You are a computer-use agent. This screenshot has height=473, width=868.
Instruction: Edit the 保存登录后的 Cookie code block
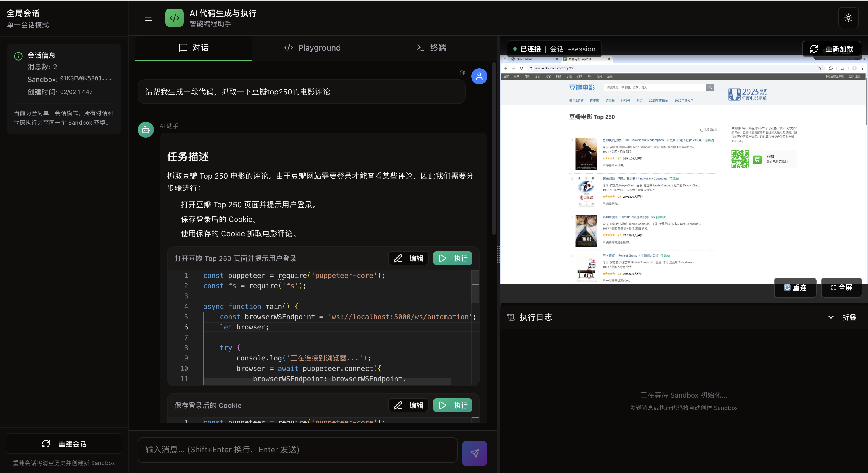[408, 405]
